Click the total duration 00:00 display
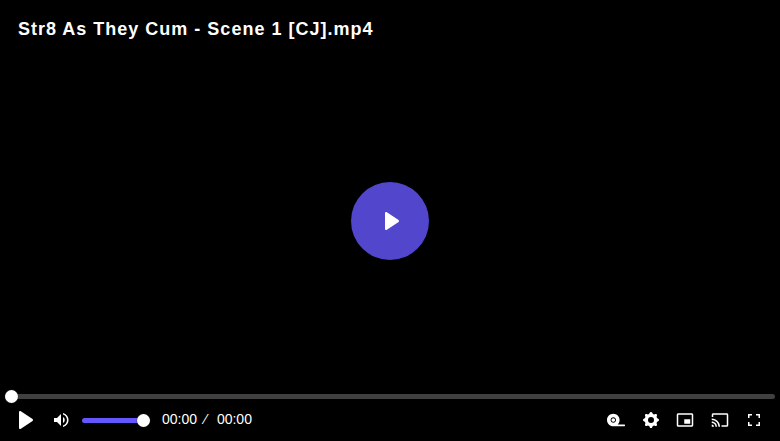 [234, 419]
